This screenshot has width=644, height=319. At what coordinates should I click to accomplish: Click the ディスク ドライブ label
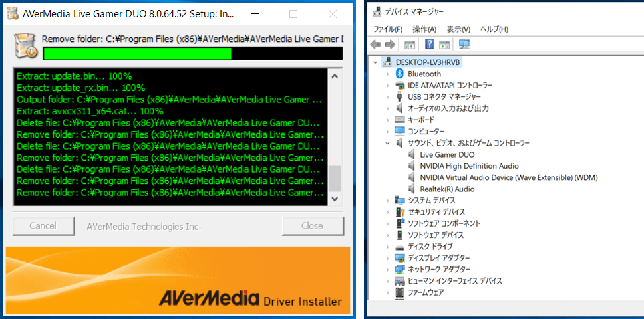coord(430,247)
